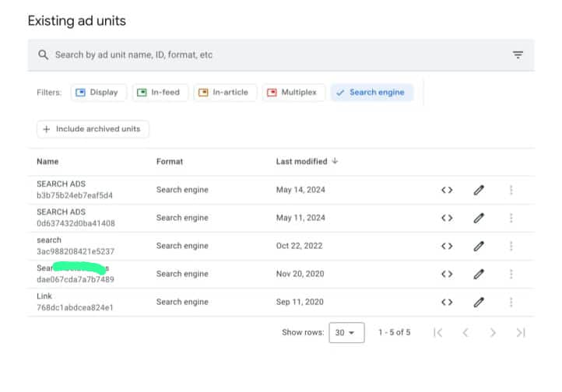Open more options for Link ad unit
Viewport: 562px width, 392px height.
click(x=511, y=302)
